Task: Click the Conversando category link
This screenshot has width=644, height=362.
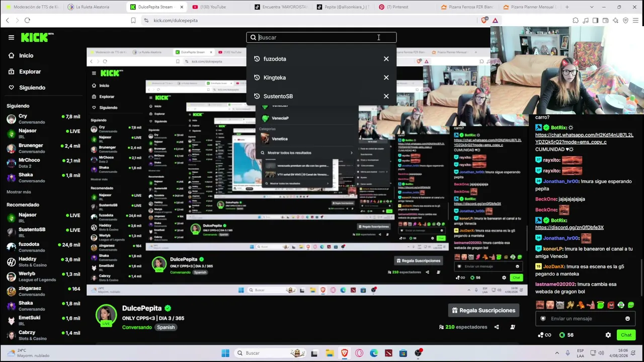Action: [x=137, y=327]
